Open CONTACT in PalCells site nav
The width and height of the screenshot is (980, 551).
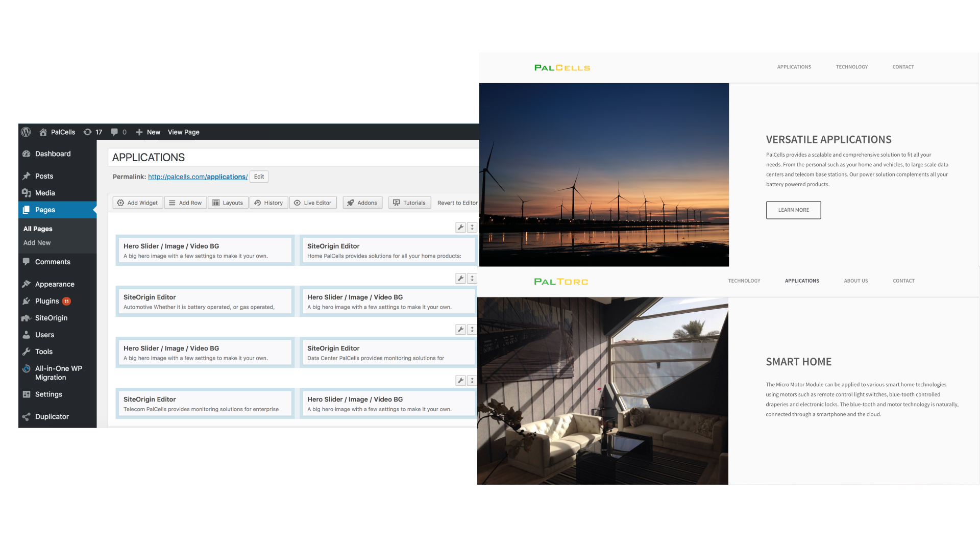pos(903,67)
